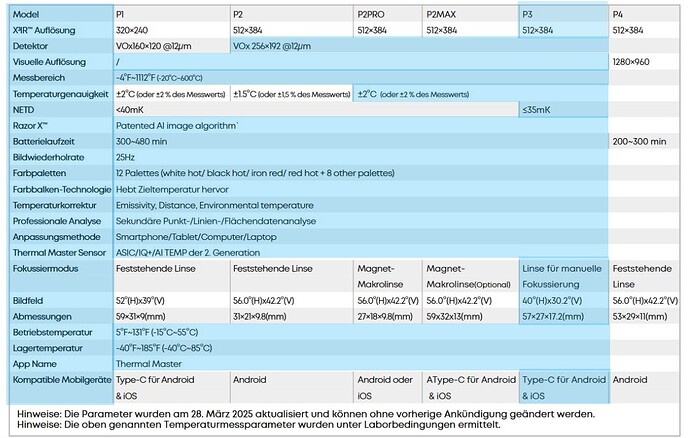Click the 'Fokussiermodus' row label
The height and width of the screenshot is (438, 690).
(45, 269)
